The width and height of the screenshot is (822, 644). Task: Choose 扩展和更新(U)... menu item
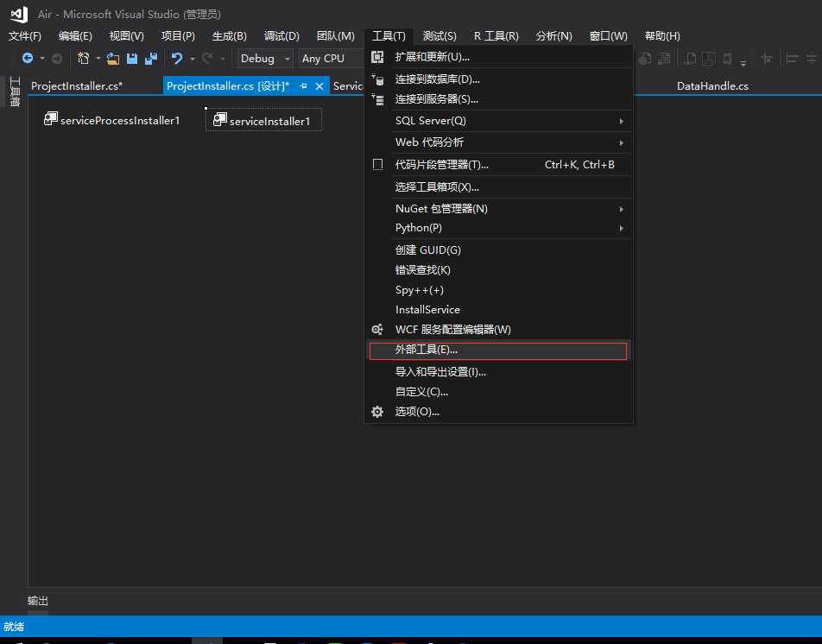coord(498,57)
